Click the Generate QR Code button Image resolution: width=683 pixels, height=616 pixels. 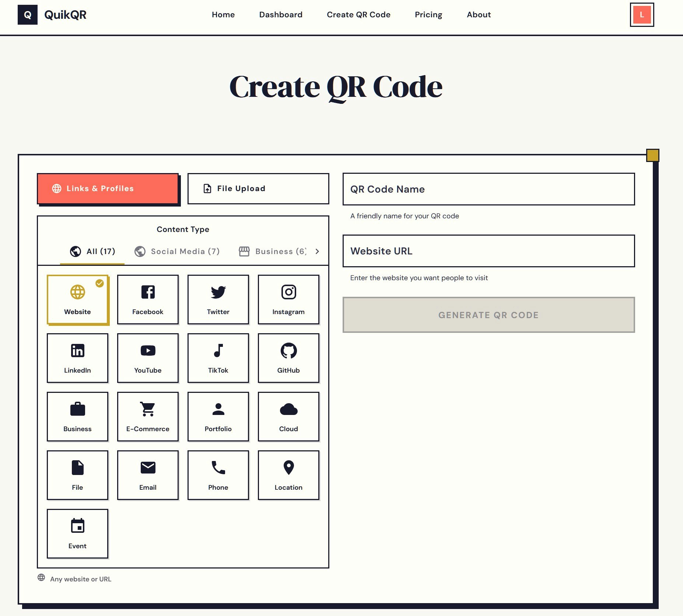tap(488, 315)
